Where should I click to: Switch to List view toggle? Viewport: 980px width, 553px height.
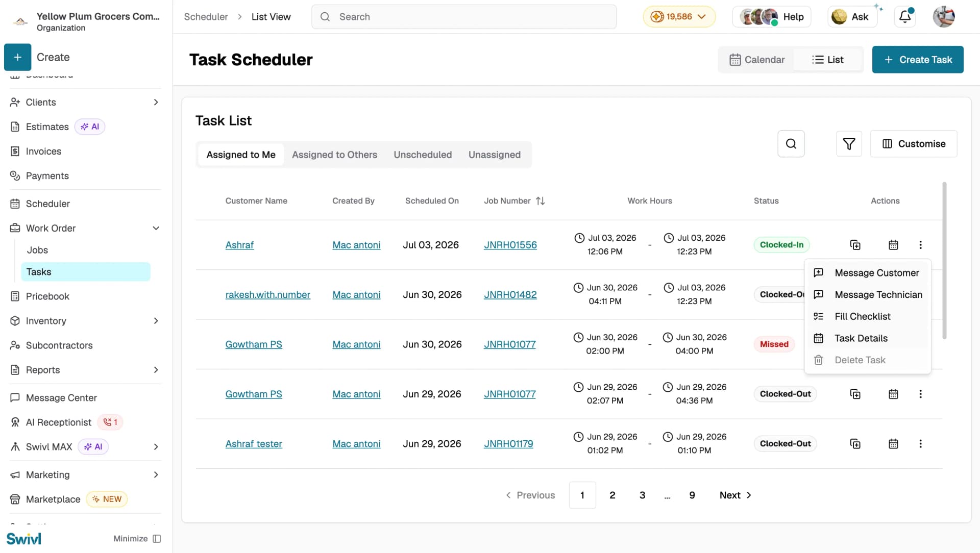pyautogui.click(x=827, y=60)
